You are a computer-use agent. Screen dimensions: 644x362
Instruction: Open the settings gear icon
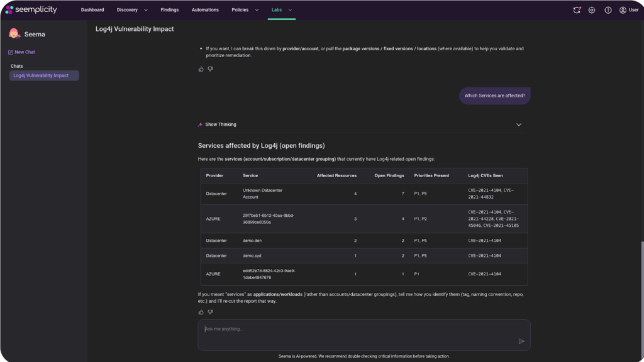591,10
